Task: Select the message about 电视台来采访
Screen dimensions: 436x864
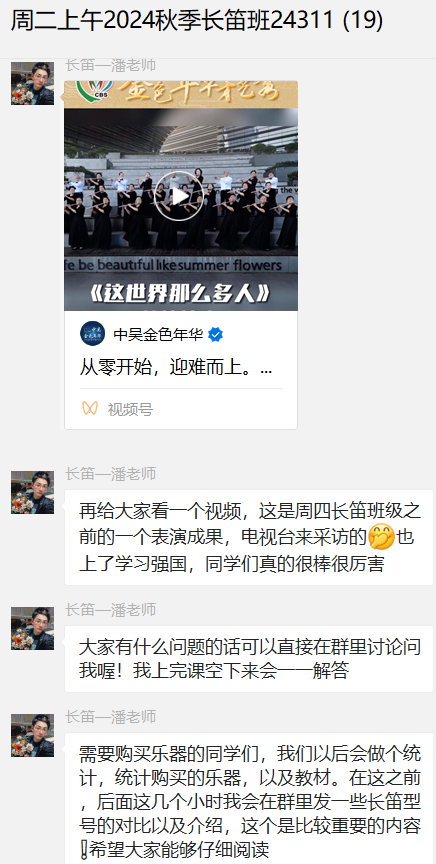Action: click(249, 537)
